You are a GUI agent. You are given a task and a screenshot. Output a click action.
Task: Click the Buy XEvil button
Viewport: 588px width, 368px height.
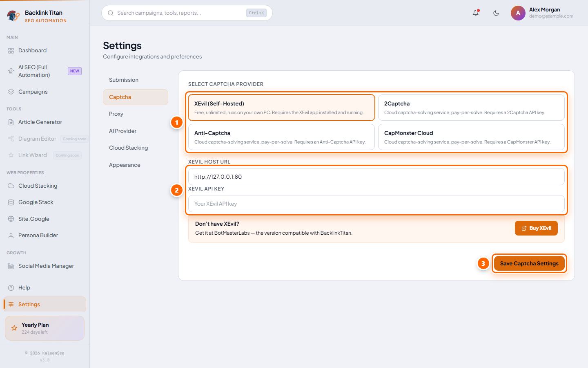(x=536, y=228)
